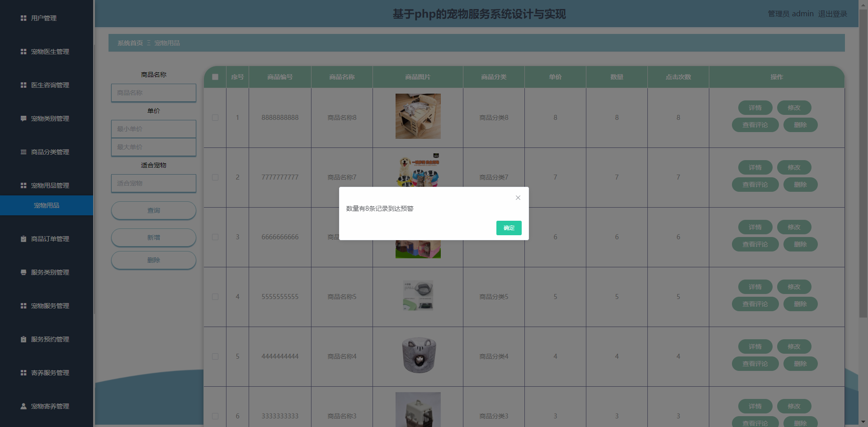
Task: Click the 适合宠物 input field
Action: (154, 183)
